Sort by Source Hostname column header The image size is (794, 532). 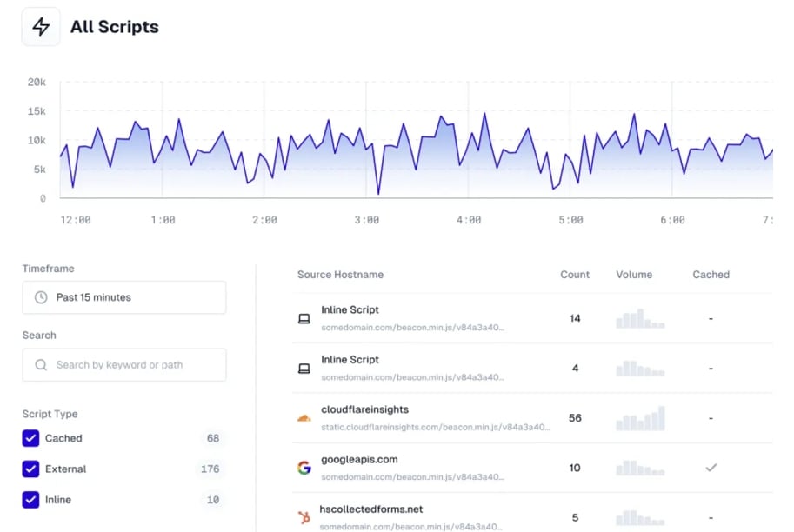point(340,275)
